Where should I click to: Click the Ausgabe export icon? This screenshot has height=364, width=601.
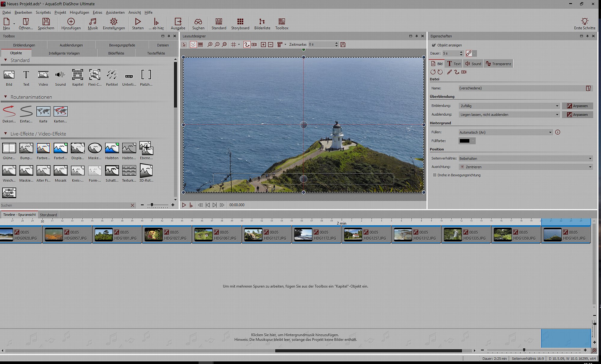(178, 22)
